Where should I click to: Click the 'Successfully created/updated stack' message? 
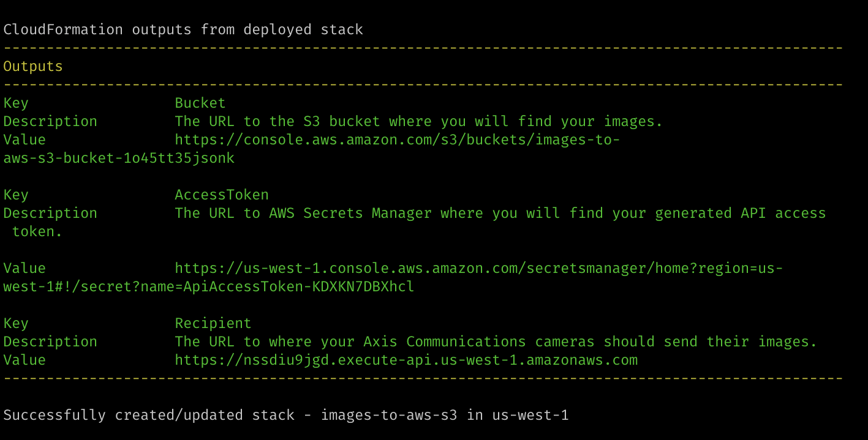[286, 416]
